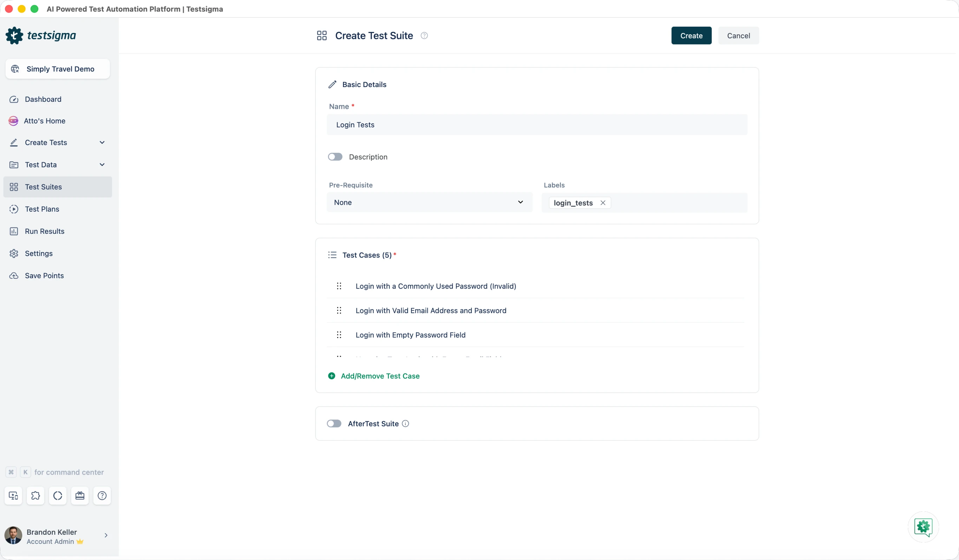Viewport: 959px width, 560px height.
Task: Turn on the AfterTest Suite toggle
Action: 334,424
